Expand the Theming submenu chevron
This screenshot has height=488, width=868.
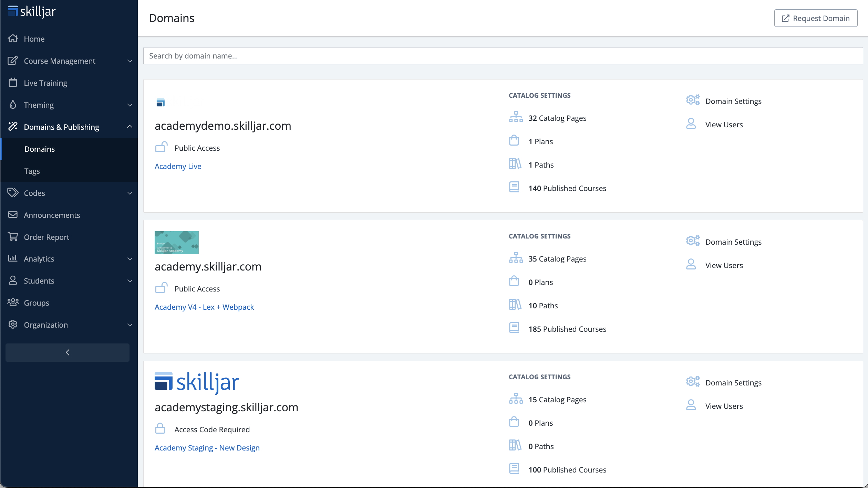point(130,105)
